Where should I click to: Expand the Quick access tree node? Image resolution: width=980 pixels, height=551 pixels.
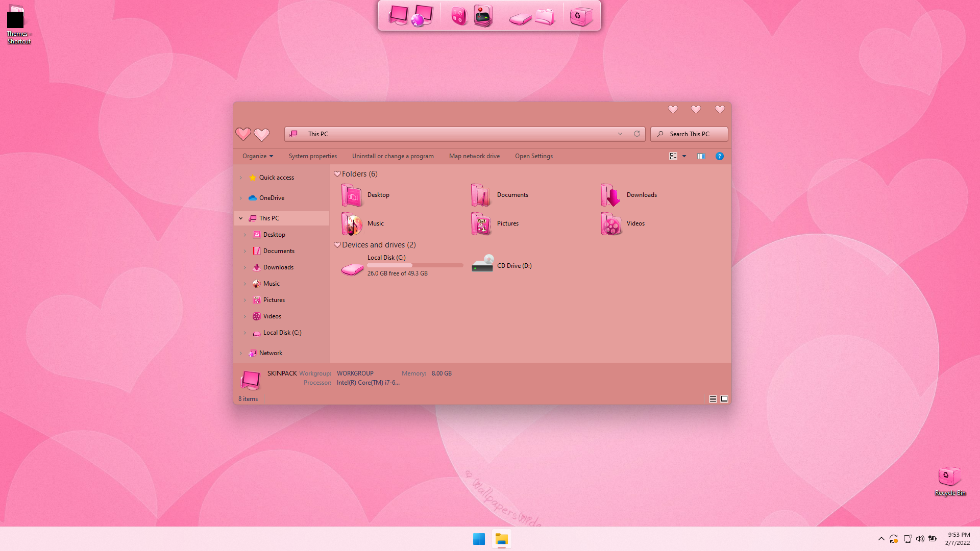[241, 178]
